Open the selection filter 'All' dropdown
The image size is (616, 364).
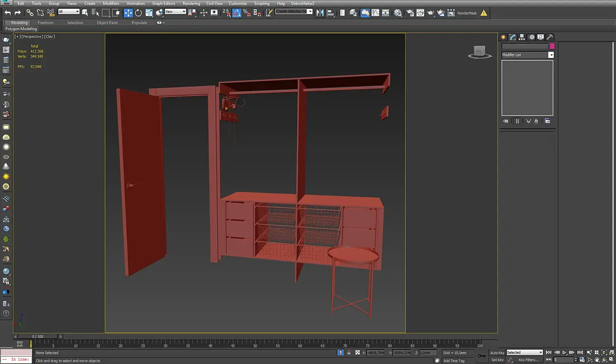pos(69,12)
